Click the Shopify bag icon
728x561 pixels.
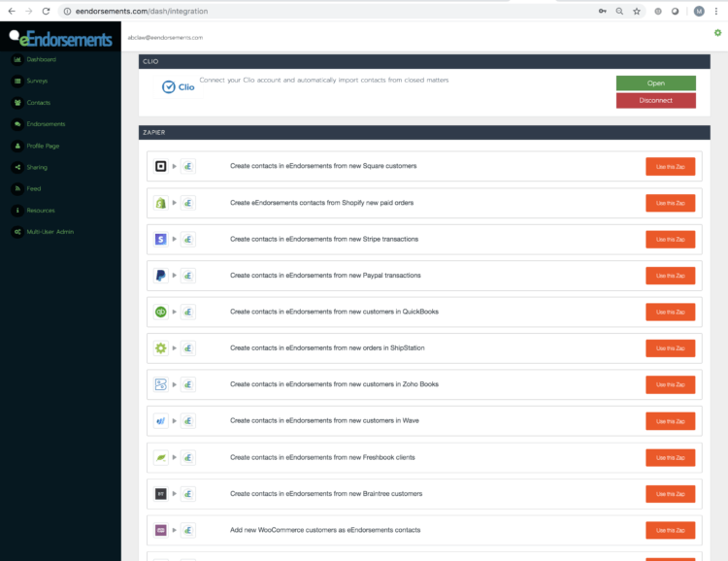coord(160,203)
